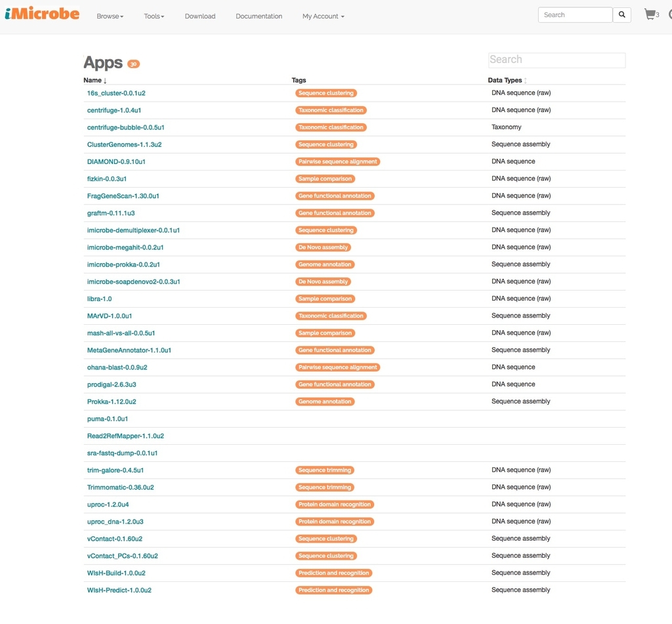Open the Documentation menu item
Screen dimensions: 672x624
pyautogui.click(x=259, y=16)
